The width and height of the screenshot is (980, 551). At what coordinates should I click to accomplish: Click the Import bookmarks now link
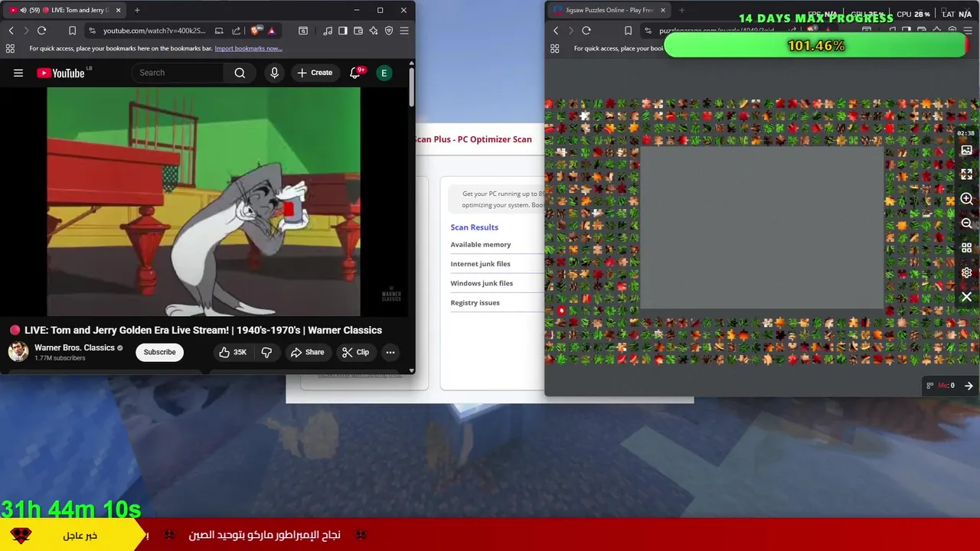click(x=248, y=48)
